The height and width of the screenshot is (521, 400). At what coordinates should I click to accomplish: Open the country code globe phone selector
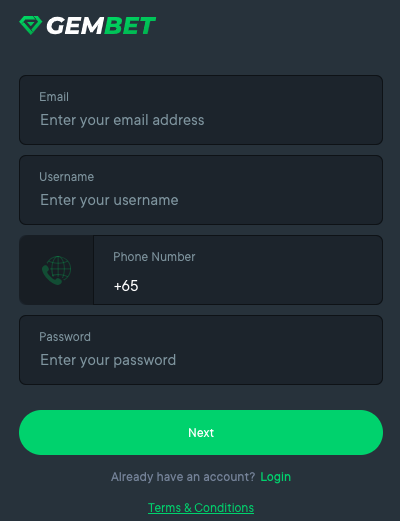(x=56, y=270)
